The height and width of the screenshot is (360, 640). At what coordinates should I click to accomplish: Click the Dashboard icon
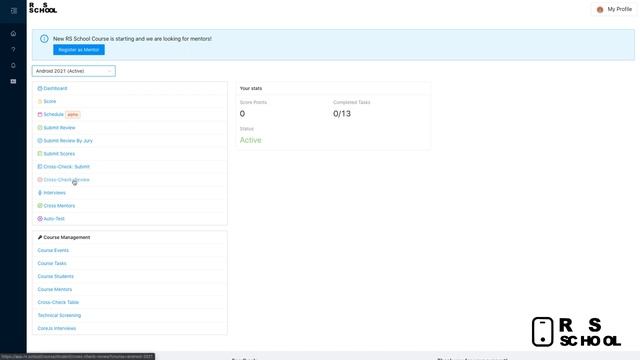point(40,88)
